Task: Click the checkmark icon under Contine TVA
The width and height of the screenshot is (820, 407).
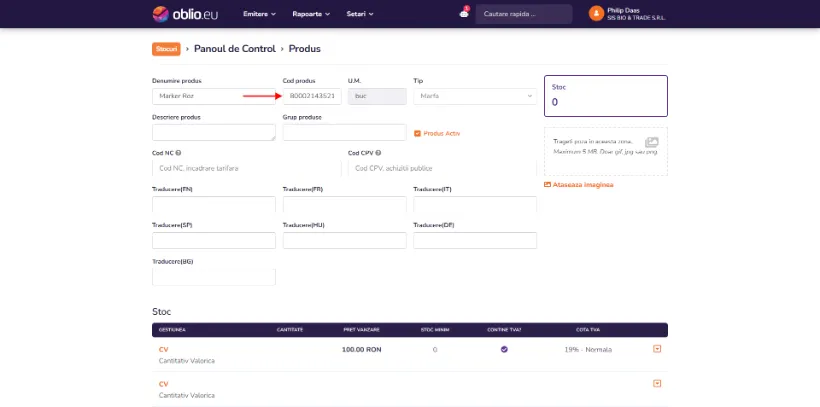Action: (x=504, y=349)
